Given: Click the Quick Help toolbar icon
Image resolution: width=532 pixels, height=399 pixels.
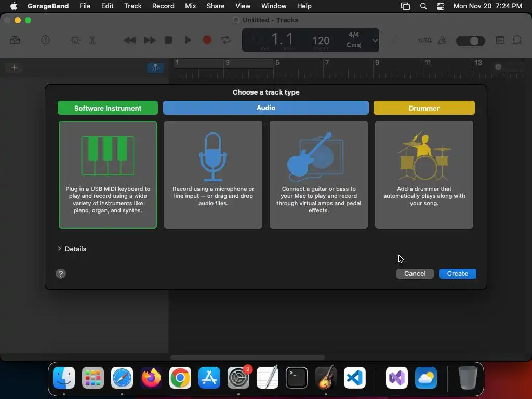Looking at the screenshot, I should (45, 40).
